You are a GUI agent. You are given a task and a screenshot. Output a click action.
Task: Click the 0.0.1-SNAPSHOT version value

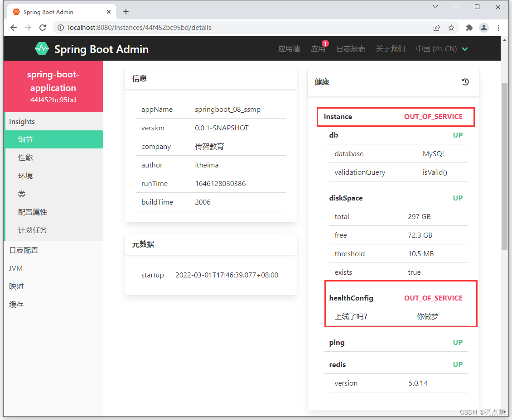(222, 128)
